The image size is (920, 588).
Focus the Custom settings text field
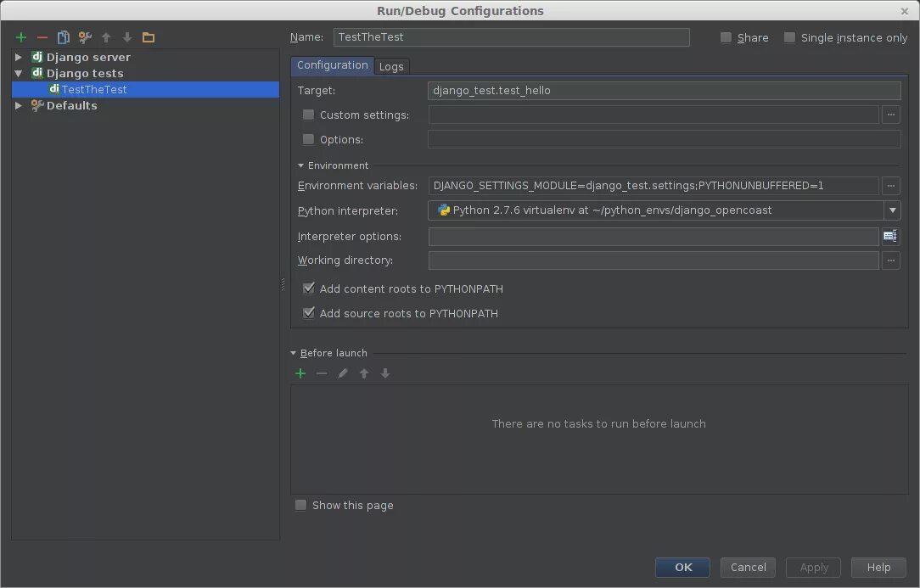[x=654, y=115]
